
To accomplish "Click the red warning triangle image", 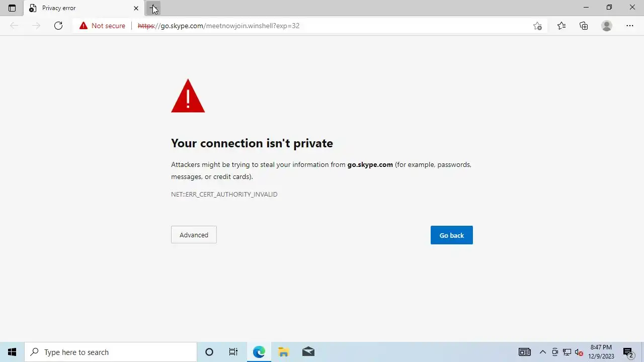I will click(188, 96).
